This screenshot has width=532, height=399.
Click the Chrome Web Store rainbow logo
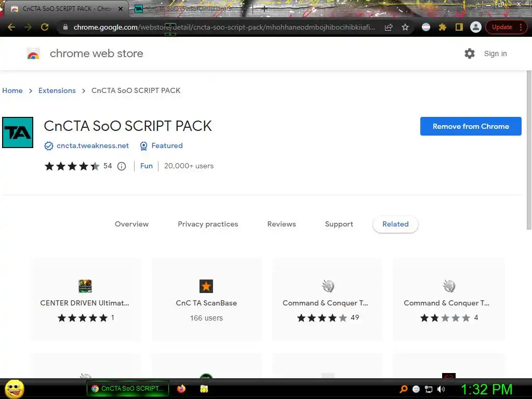point(33,54)
